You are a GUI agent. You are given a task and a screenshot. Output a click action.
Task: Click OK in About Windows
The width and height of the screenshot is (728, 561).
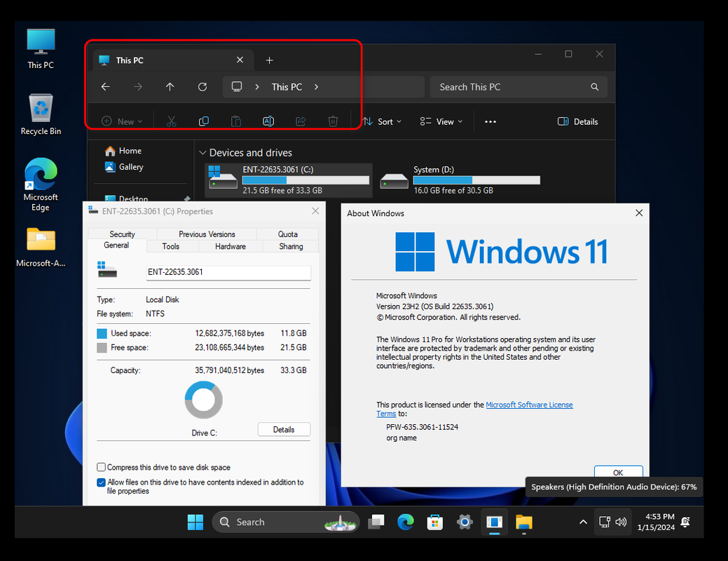[618, 472]
